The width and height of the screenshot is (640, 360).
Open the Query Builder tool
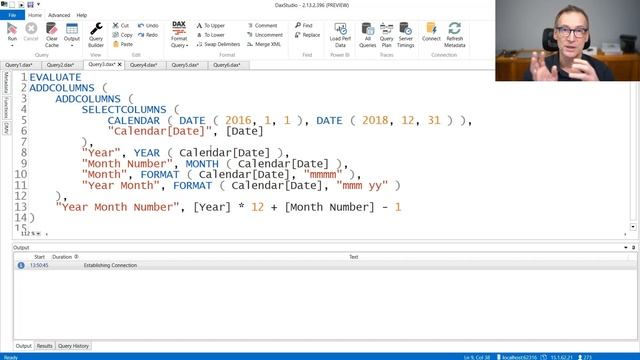(96, 35)
